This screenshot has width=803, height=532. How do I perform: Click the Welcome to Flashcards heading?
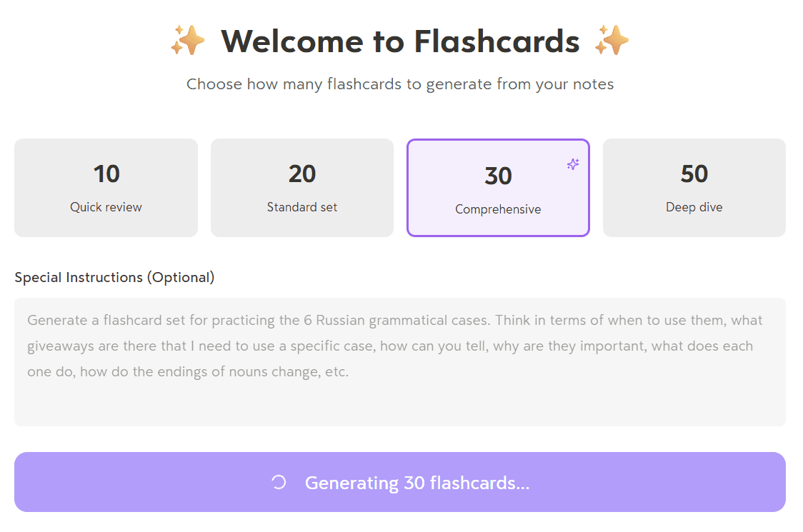401,41
